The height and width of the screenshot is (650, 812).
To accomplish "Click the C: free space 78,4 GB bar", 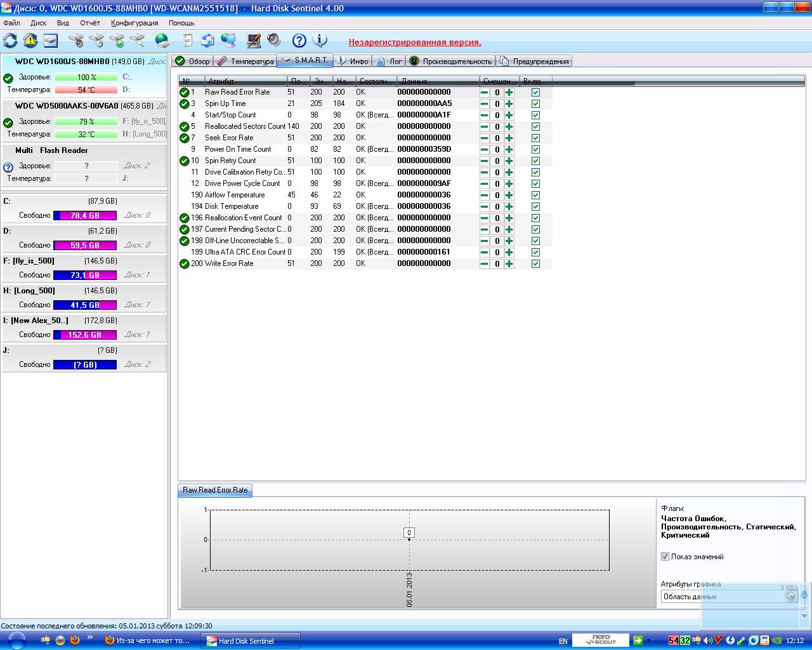I will pyautogui.click(x=85, y=215).
